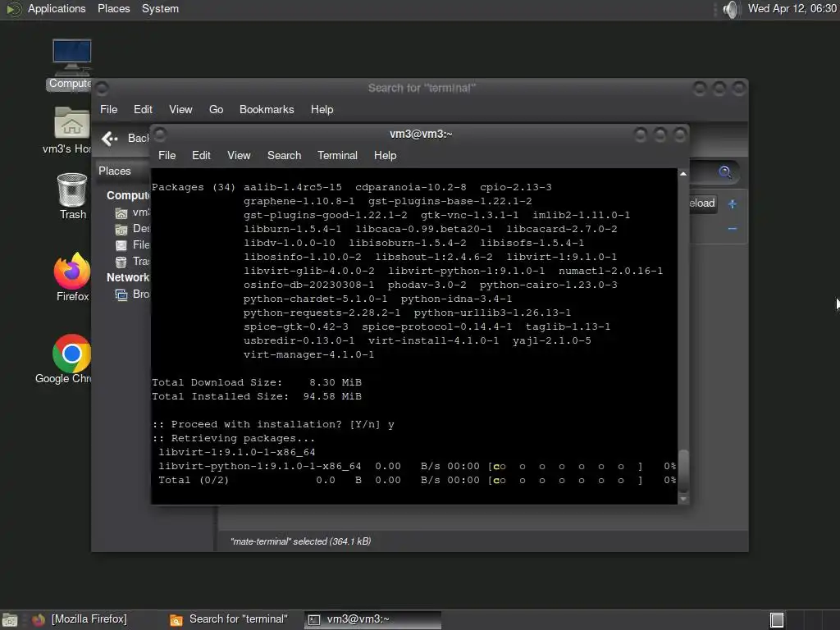The image size is (840, 630).
Task: Click the Computer heading in file manager sidebar
Action: (x=128, y=195)
